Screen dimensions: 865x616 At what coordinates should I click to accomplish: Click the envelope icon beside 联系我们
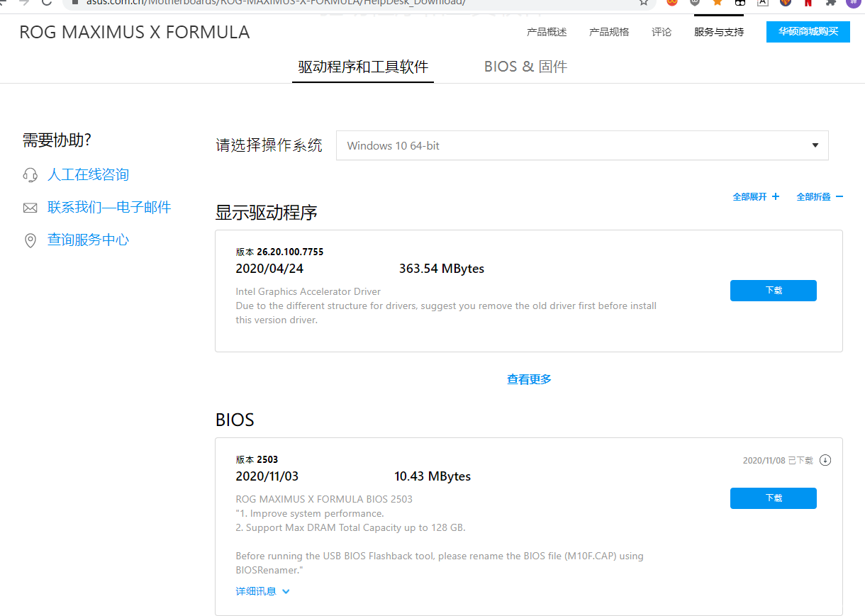tap(30, 208)
